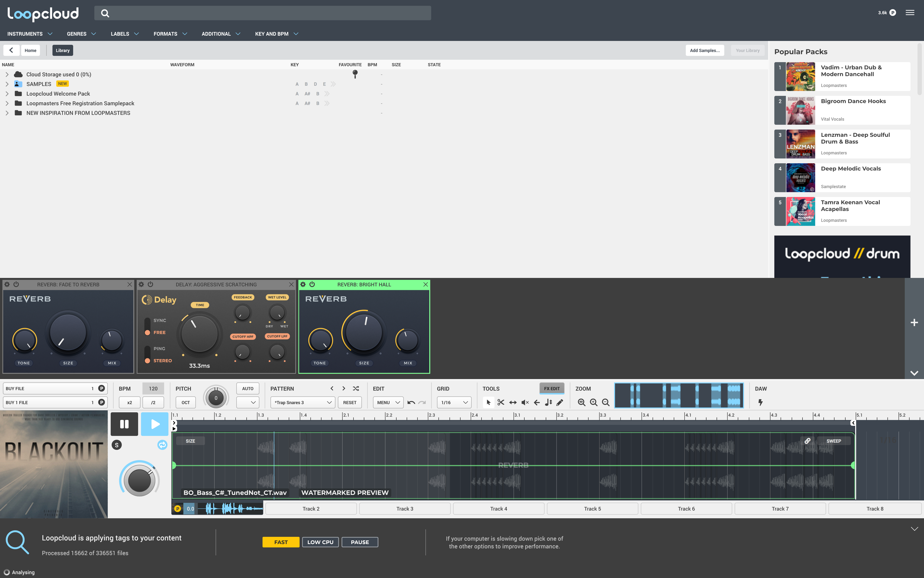Toggle delay PING/STEREO switch
This screenshot has height=578, width=924.
[147, 355]
